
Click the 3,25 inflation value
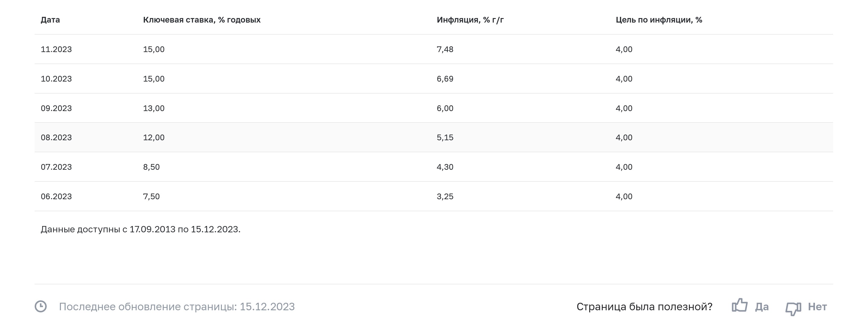pyautogui.click(x=445, y=197)
